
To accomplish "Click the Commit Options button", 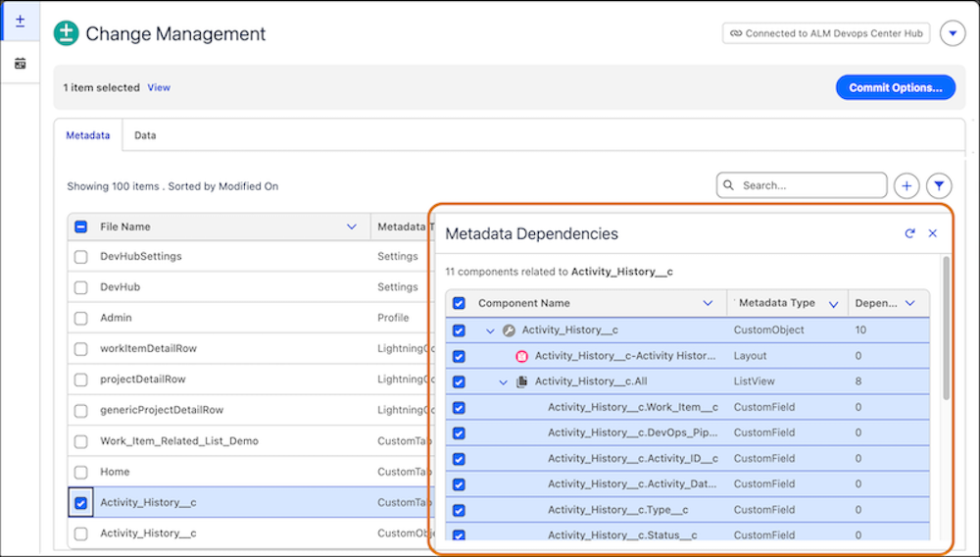I will pos(895,87).
